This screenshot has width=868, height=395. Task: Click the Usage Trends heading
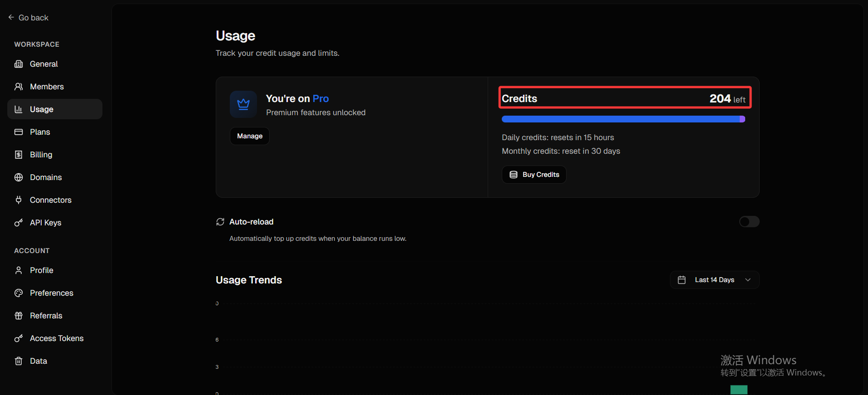(249, 280)
